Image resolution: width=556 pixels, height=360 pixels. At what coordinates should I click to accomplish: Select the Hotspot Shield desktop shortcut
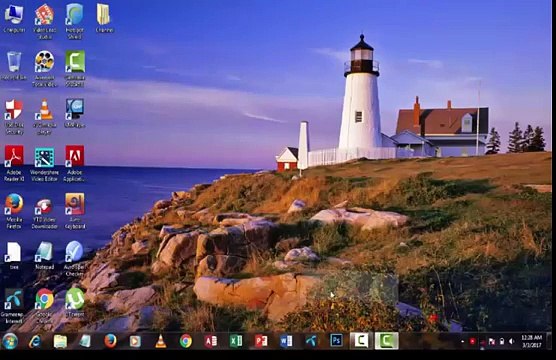coord(74,21)
